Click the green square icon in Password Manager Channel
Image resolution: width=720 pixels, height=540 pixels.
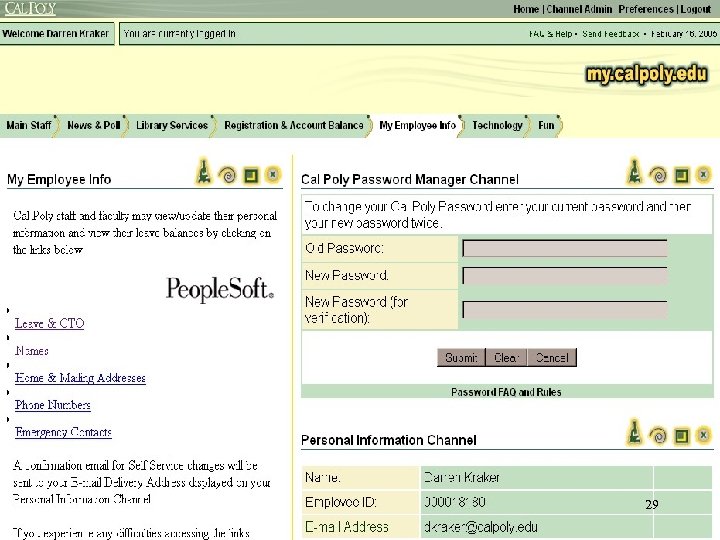coord(681,175)
